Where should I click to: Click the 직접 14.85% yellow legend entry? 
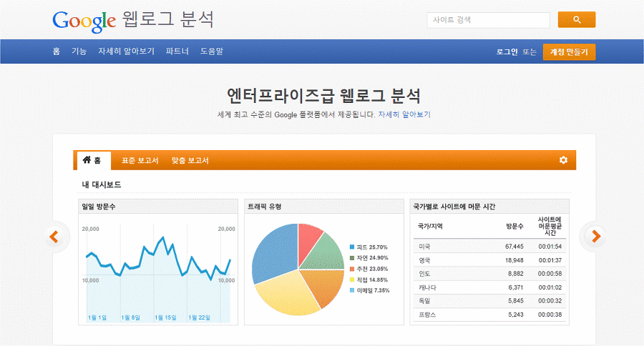[369, 280]
